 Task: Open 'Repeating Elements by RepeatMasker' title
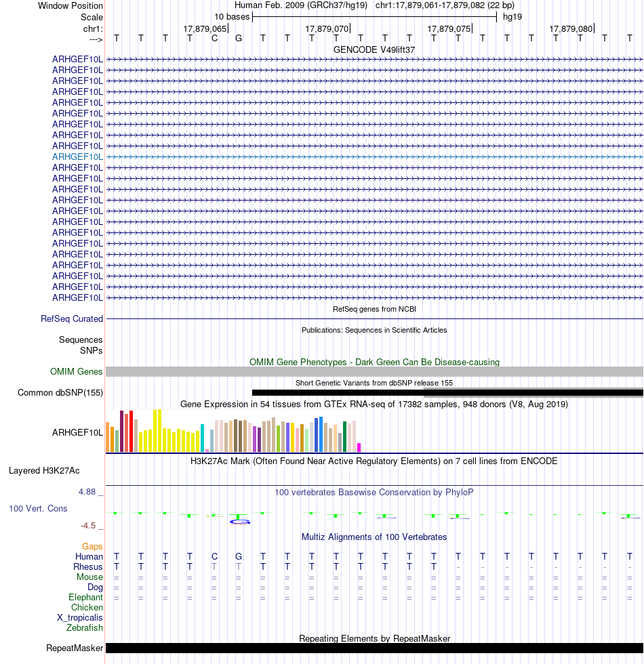point(374,638)
